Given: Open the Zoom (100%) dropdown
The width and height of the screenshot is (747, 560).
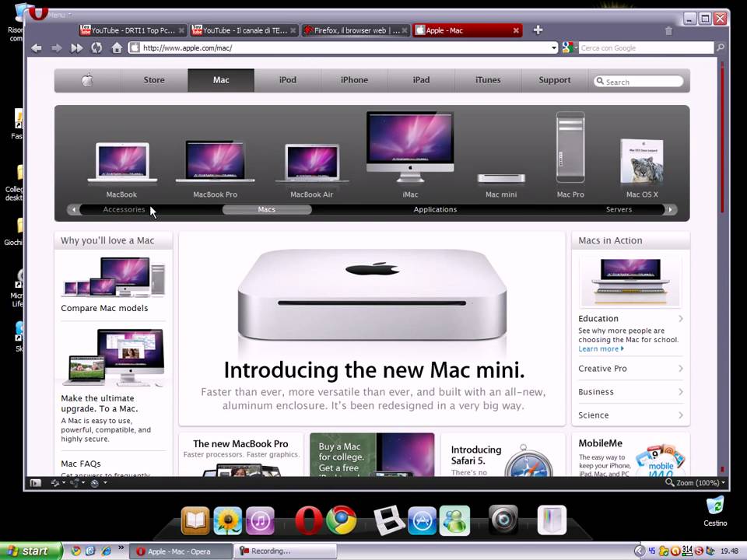Looking at the screenshot, I should pyautogui.click(x=696, y=483).
